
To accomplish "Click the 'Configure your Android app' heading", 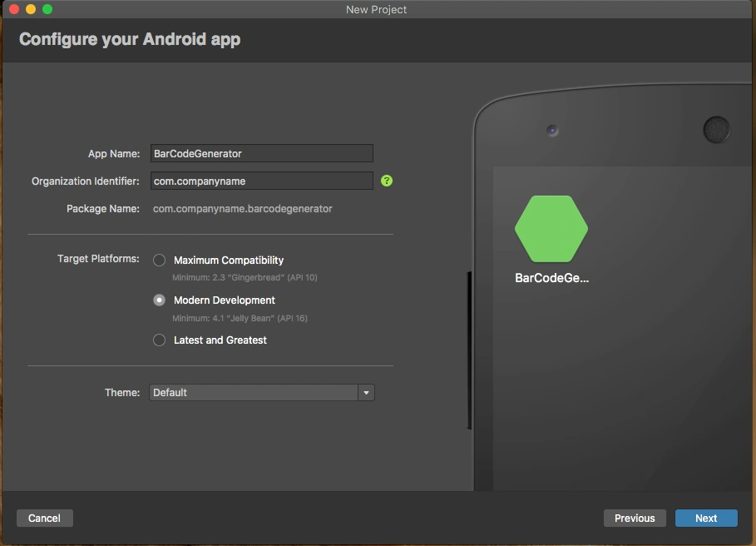I will click(x=130, y=40).
